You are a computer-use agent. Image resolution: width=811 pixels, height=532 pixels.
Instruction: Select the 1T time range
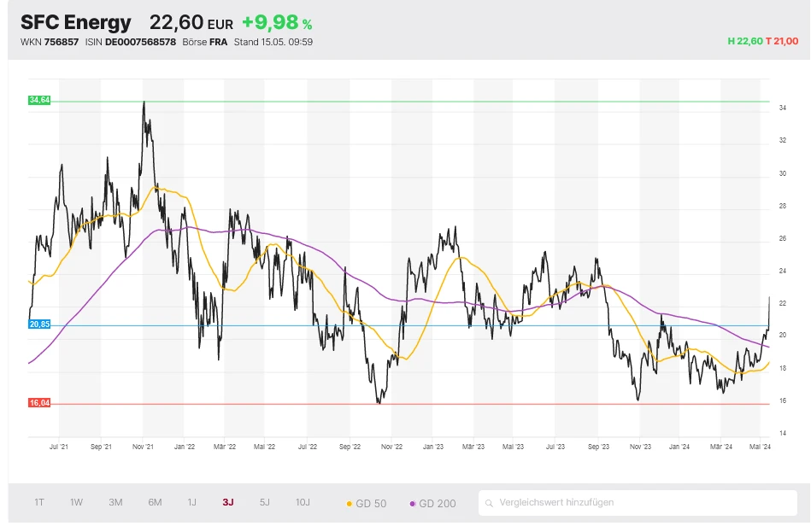click(39, 502)
